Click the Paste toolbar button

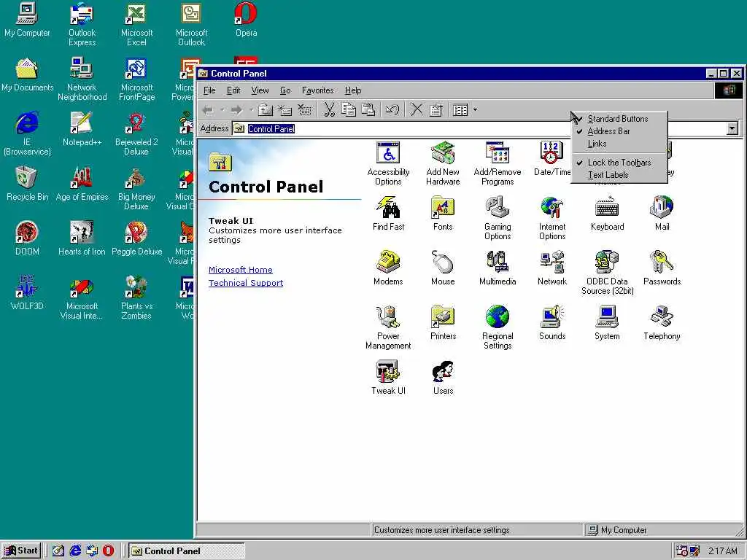368,110
